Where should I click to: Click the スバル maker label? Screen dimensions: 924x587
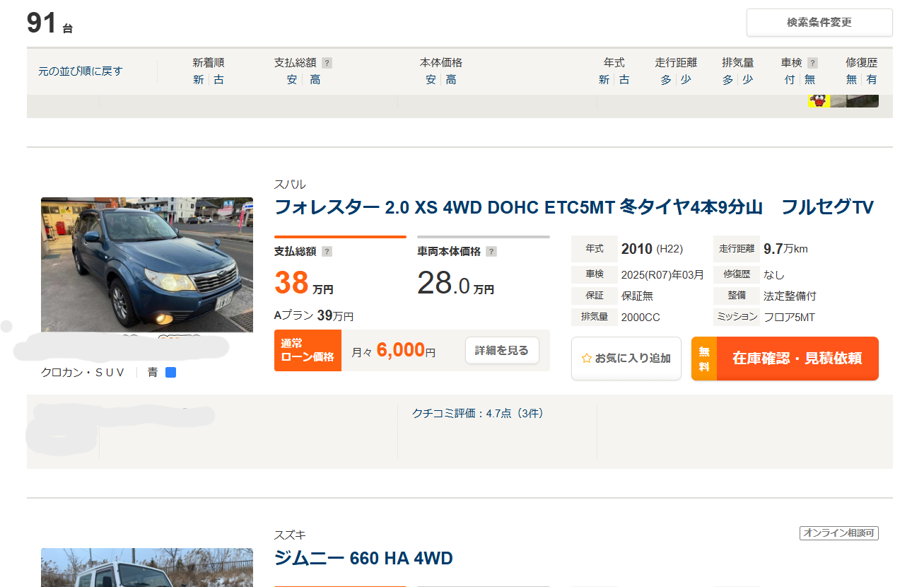click(x=290, y=185)
